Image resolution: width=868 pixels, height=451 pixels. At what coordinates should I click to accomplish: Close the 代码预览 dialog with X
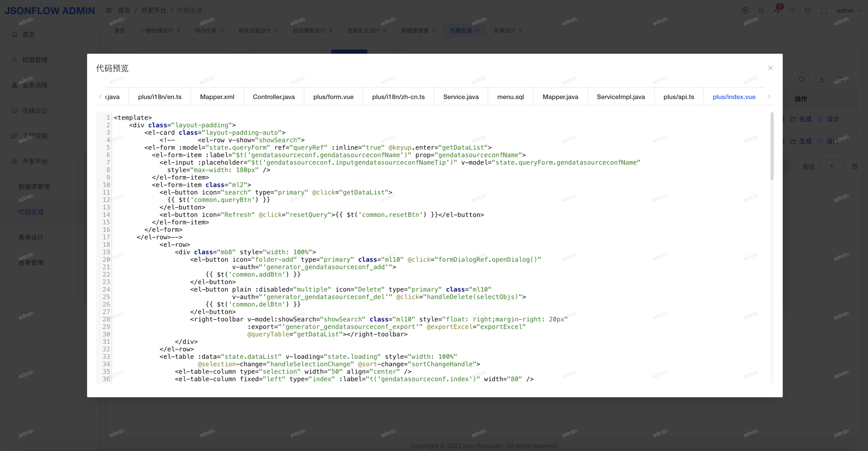[770, 68]
